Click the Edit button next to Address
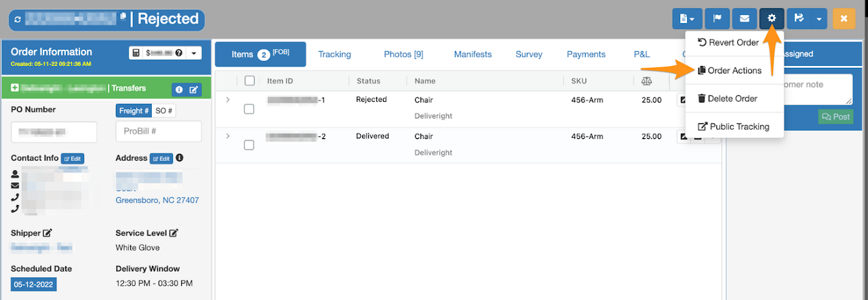Viewport: 868px width, 300px height. pos(161,158)
